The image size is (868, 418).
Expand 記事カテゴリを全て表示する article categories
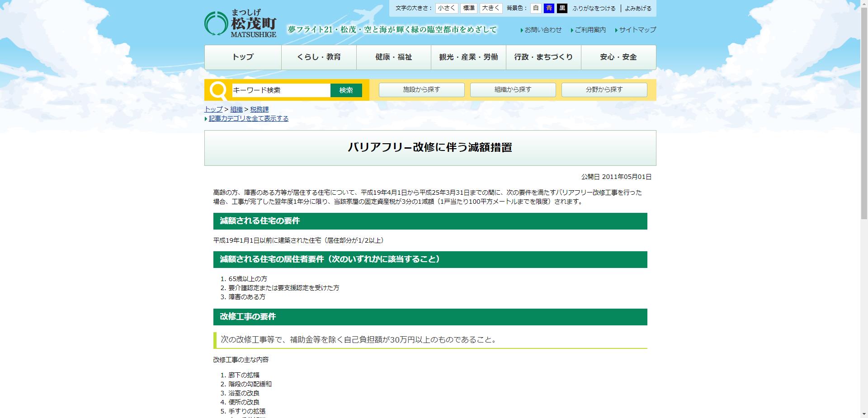pos(248,118)
